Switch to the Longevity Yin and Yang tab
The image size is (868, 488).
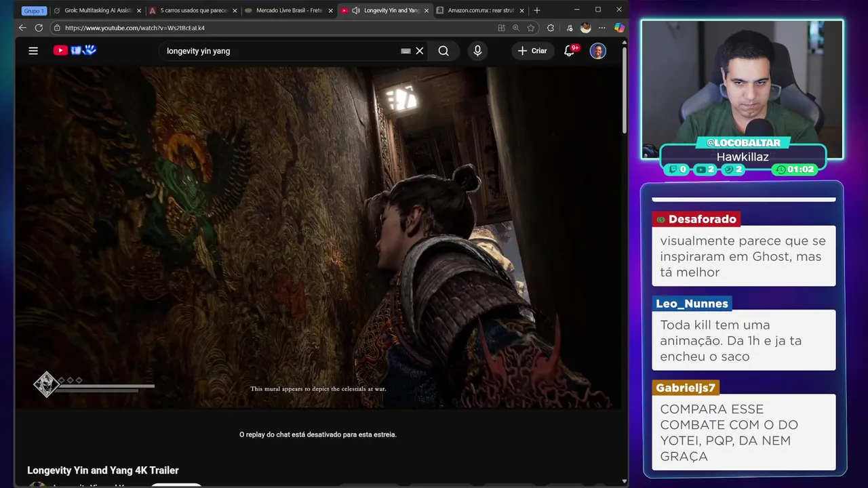click(384, 11)
